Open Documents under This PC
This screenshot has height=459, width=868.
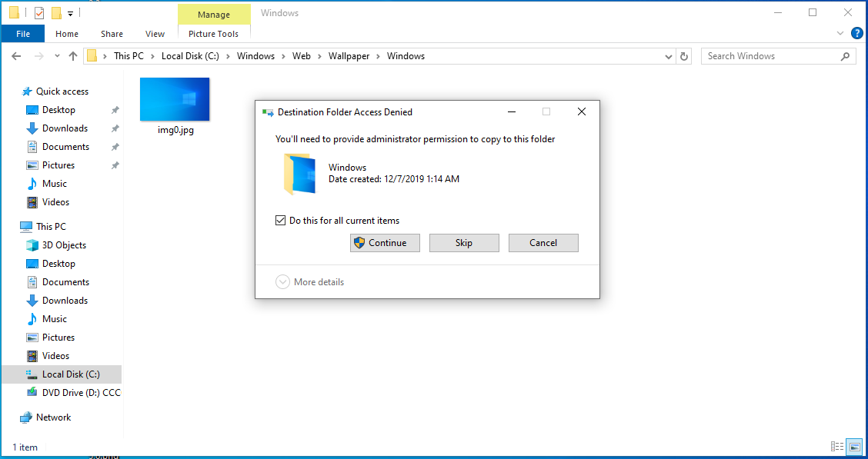[65, 282]
